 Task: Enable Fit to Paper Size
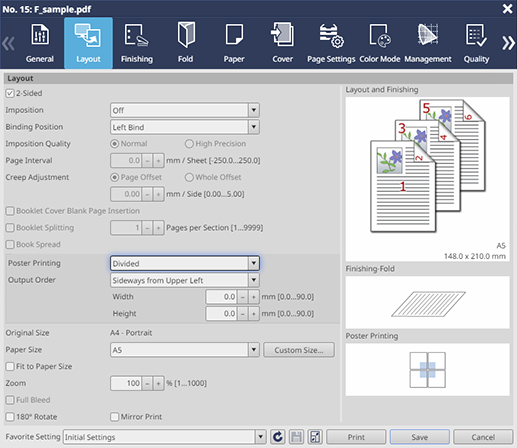click(x=10, y=367)
